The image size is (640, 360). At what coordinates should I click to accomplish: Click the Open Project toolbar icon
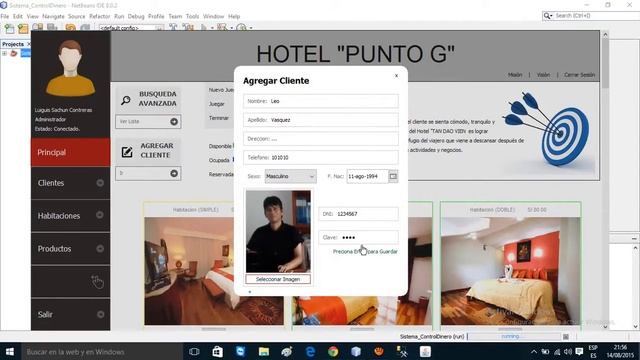pyautogui.click(x=38, y=28)
